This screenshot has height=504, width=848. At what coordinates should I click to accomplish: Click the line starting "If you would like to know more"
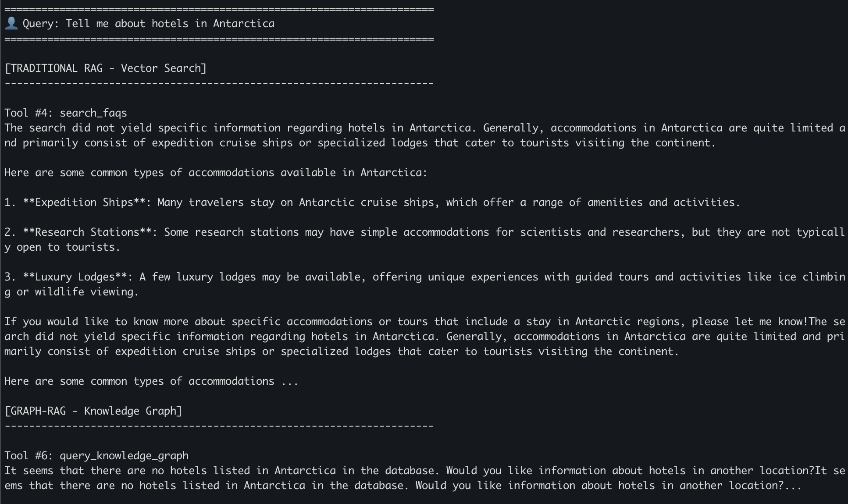[307, 322]
